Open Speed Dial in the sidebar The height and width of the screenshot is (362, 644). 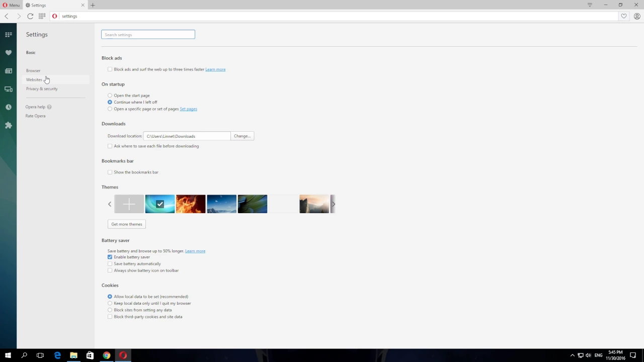[x=9, y=35]
